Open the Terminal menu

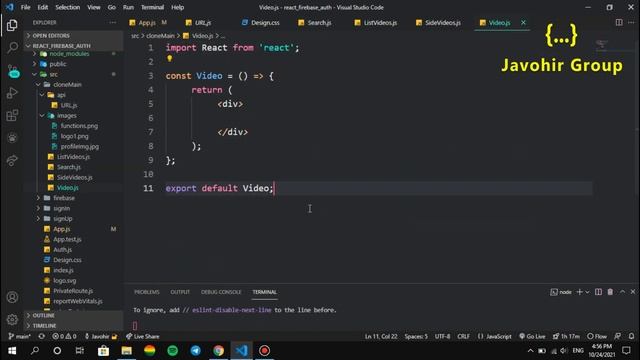click(x=152, y=7)
